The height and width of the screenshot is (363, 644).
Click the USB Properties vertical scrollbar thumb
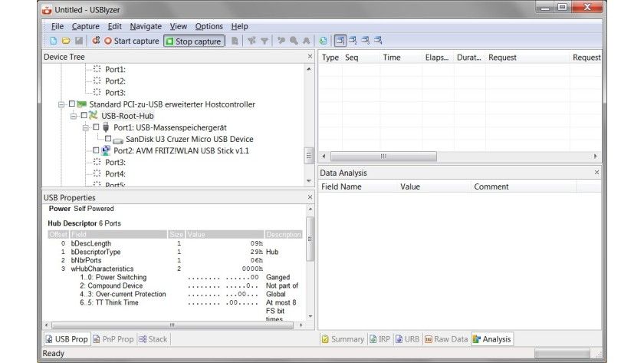click(x=310, y=239)
